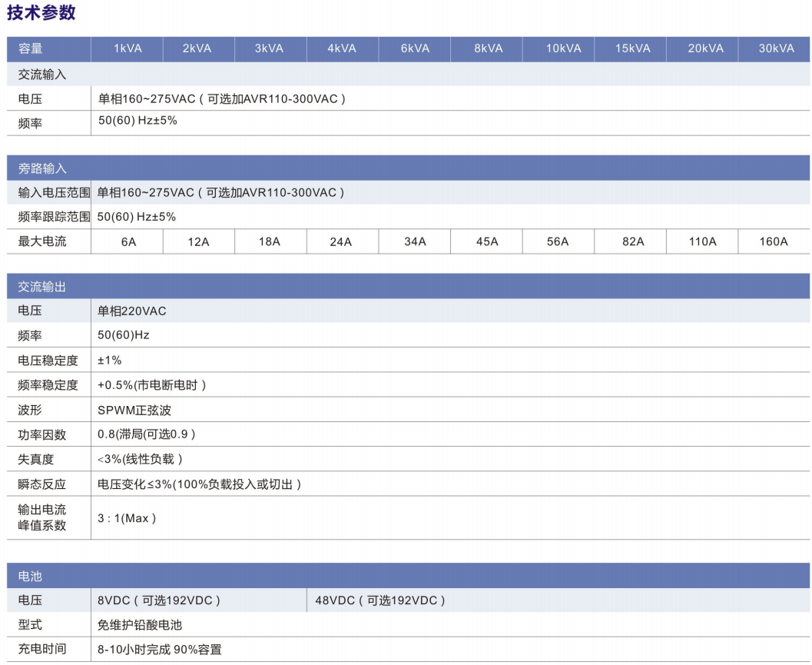Click the 56A current value
The image size is (812, 665).
[558, 241]
